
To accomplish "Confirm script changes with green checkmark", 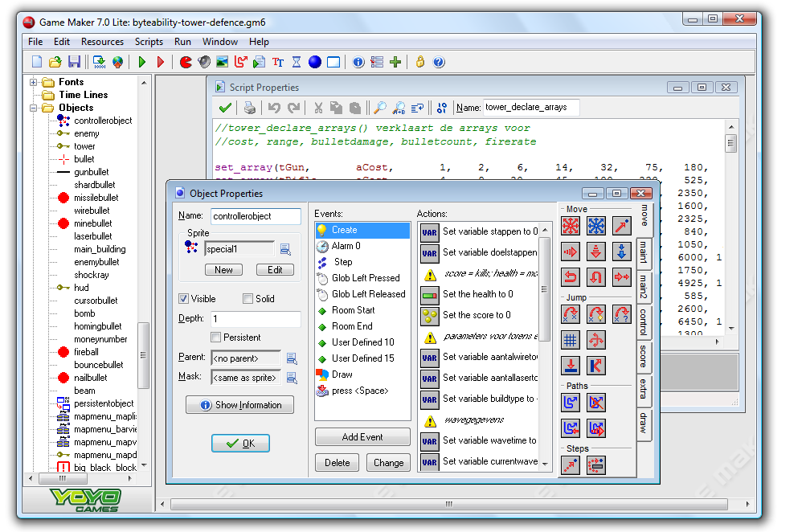I will pos(225,108).
